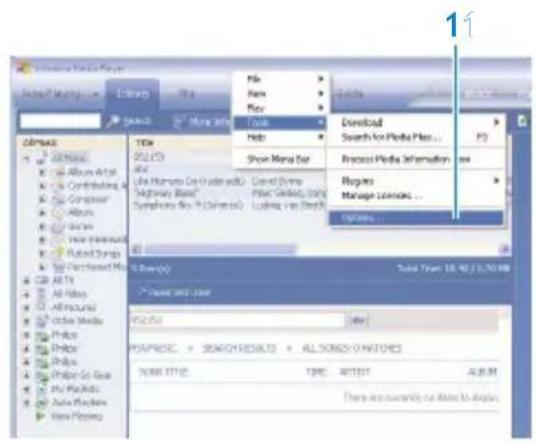Click the All Video icon in the tree
This screenshot has width=537, height=443.
tap(41, 294)
